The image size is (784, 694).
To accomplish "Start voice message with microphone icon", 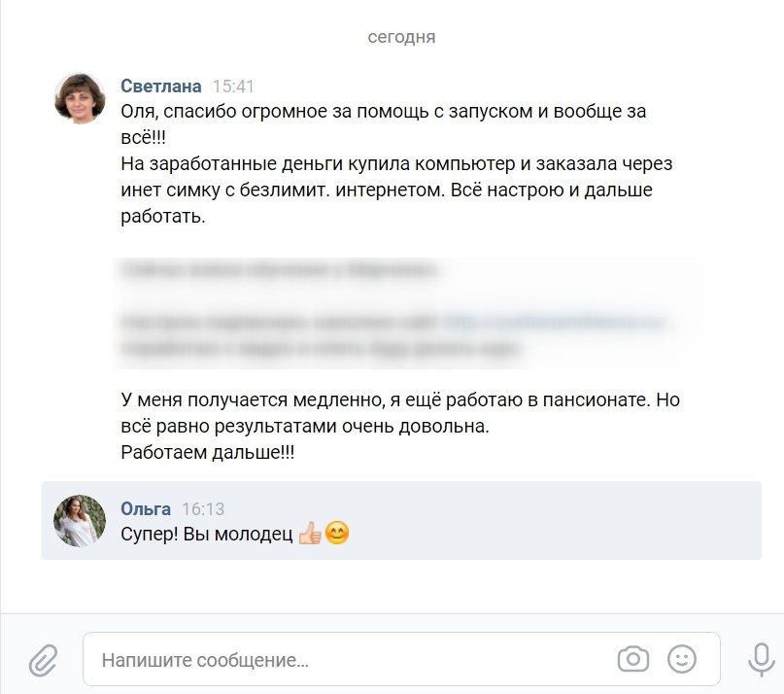I will [761, 659].
